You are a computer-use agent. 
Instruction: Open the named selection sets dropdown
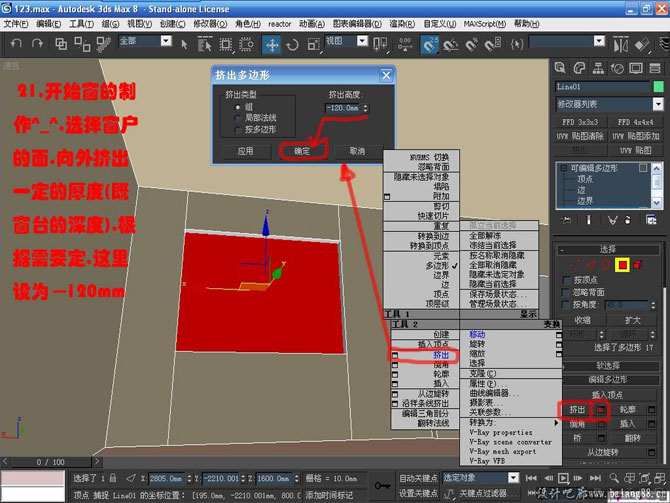(599, 41)
